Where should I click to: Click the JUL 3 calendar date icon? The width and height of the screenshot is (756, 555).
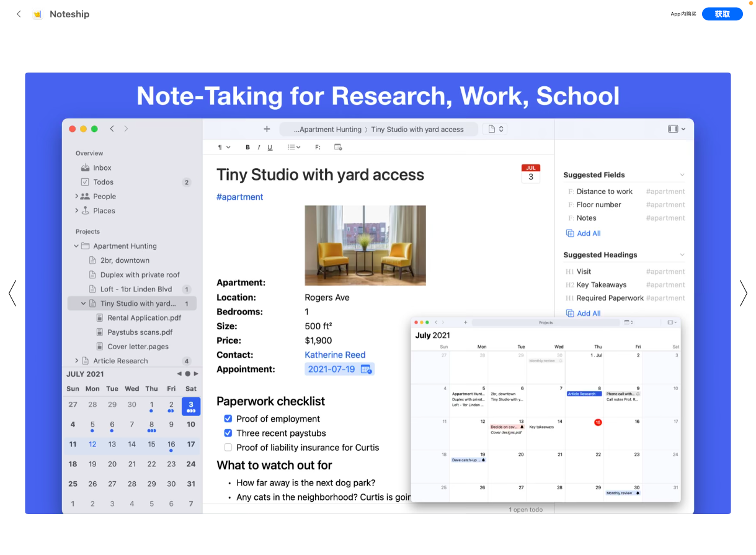click(x=531, y=174)
